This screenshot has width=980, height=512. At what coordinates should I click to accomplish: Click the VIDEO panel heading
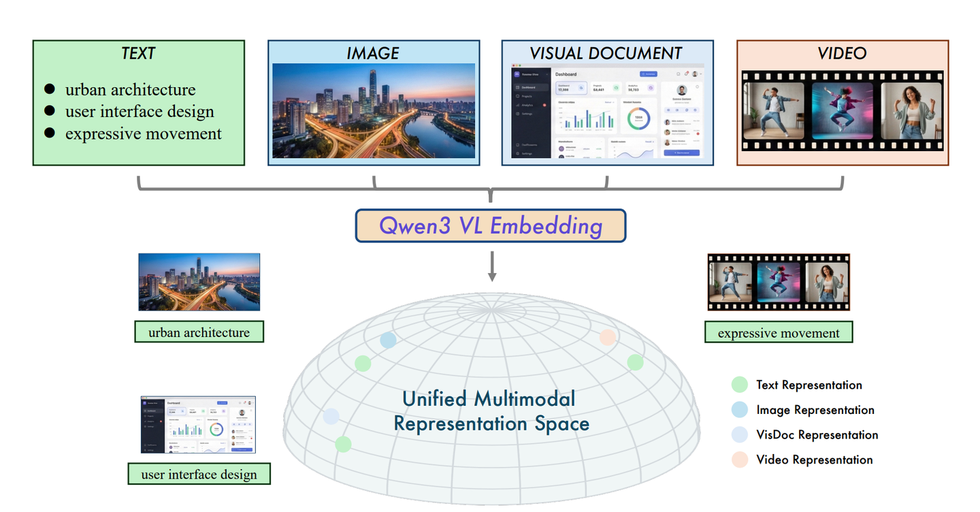pyautogui.click(x=843, y=53)
